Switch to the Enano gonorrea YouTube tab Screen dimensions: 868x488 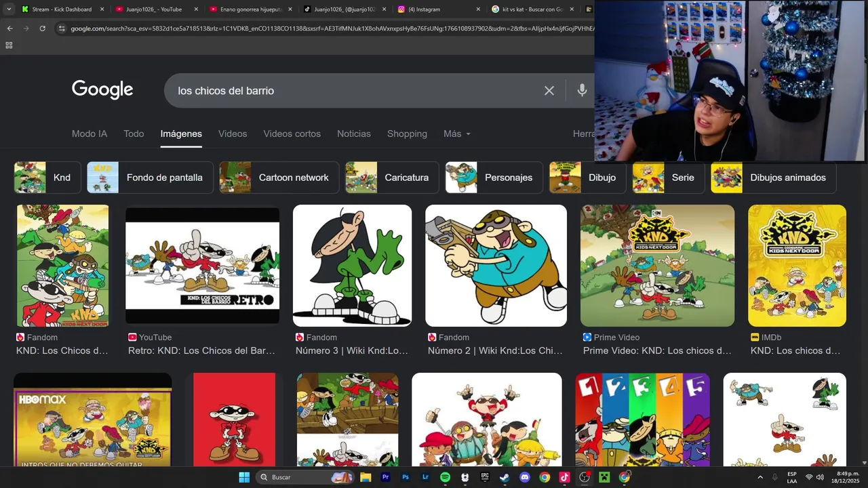point(250,9)
